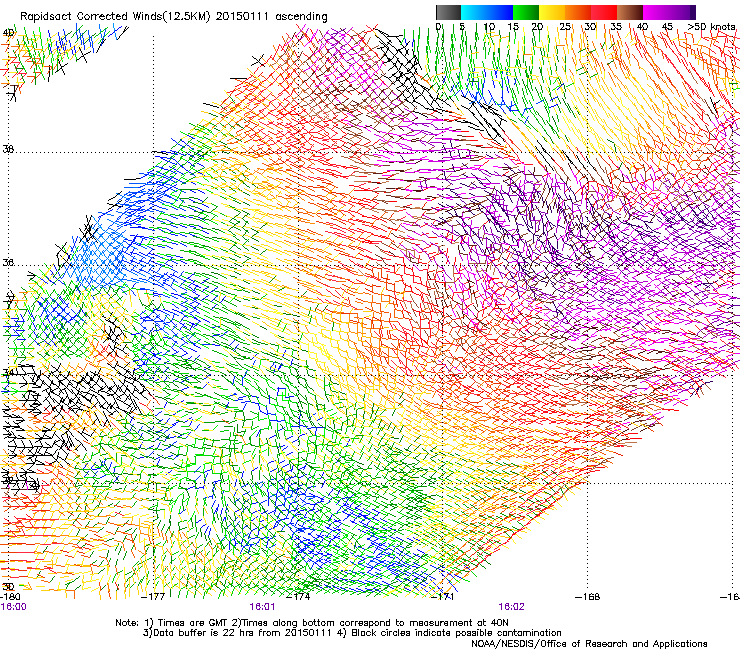Click the longitude label -174
The image size is (740, 650).
[298, 597]
